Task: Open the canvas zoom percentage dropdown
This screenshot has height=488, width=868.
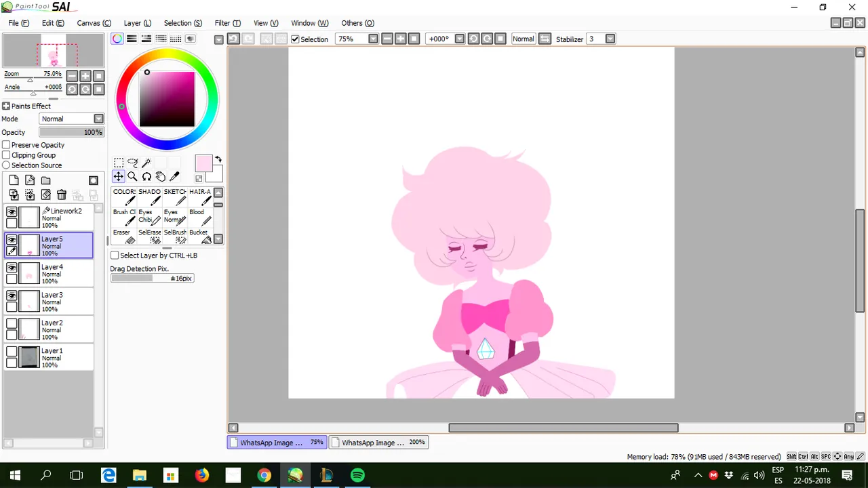Action: point(373,39)
